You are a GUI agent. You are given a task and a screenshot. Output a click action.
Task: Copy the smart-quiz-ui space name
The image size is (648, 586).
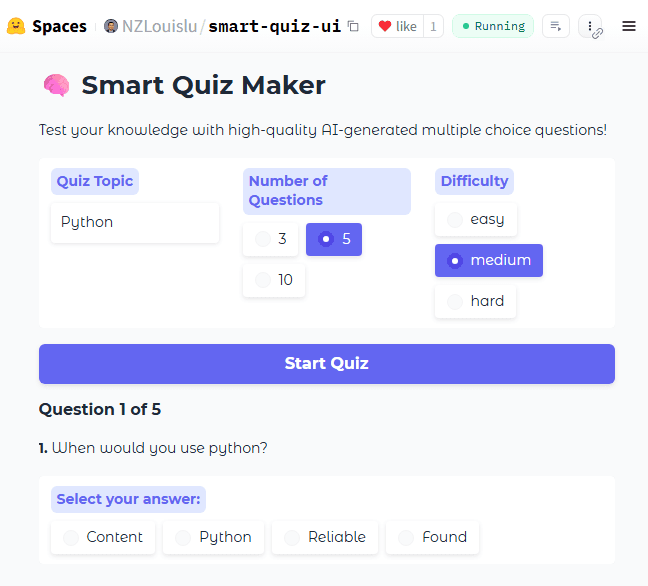[x=353, y=26]
